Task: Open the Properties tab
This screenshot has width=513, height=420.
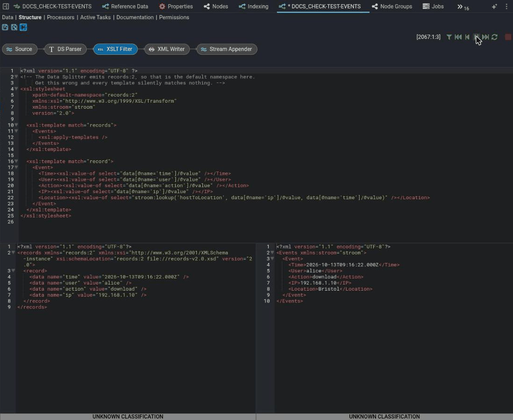Action: point(176,6)
